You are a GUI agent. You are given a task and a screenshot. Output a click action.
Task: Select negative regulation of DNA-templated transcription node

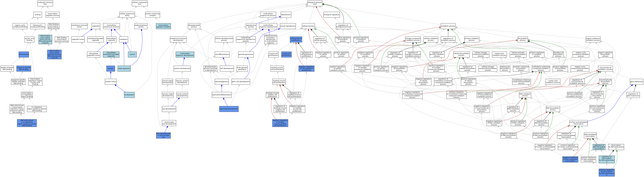570,159
